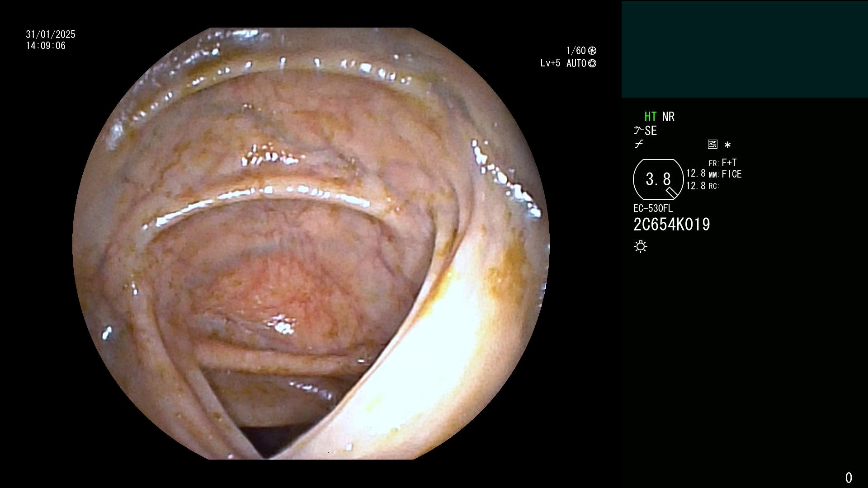Click the endoscopic live image view
The height and width of the screenshot is (488, 868).
pyautogui.click(x=311, y=244)
